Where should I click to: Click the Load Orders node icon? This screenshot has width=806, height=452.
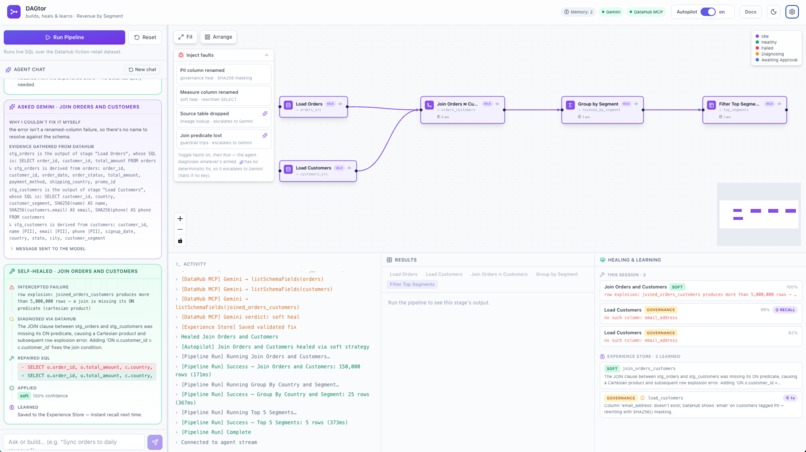pyautogui.click(x=288, y=105)
